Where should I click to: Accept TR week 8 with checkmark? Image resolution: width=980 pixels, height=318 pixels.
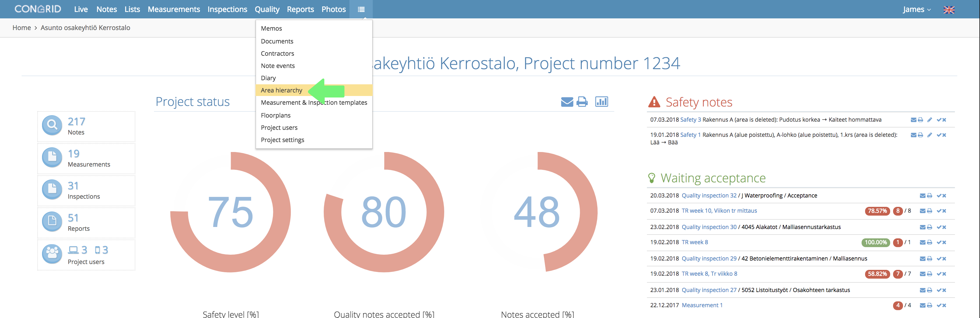click(x=939, y=243)
